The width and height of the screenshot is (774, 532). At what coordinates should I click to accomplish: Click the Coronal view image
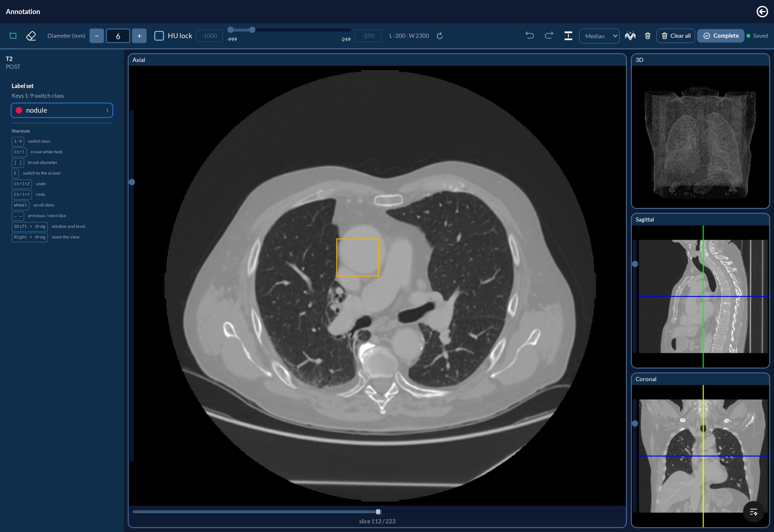(700, 456)
